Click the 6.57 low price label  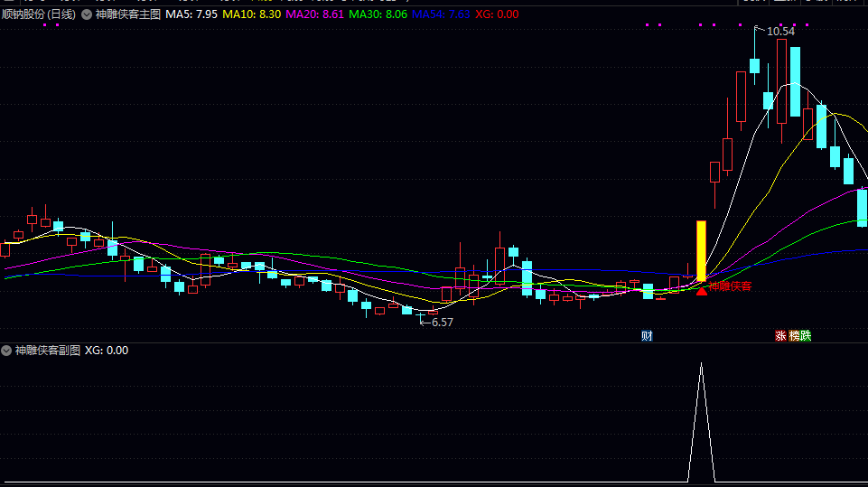443,322
